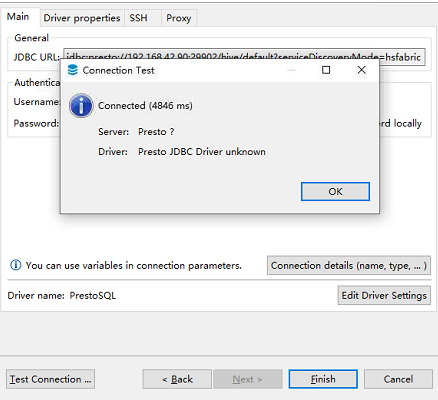
Task: Click the blue information icon beside Connected
Action: [81, 106]
